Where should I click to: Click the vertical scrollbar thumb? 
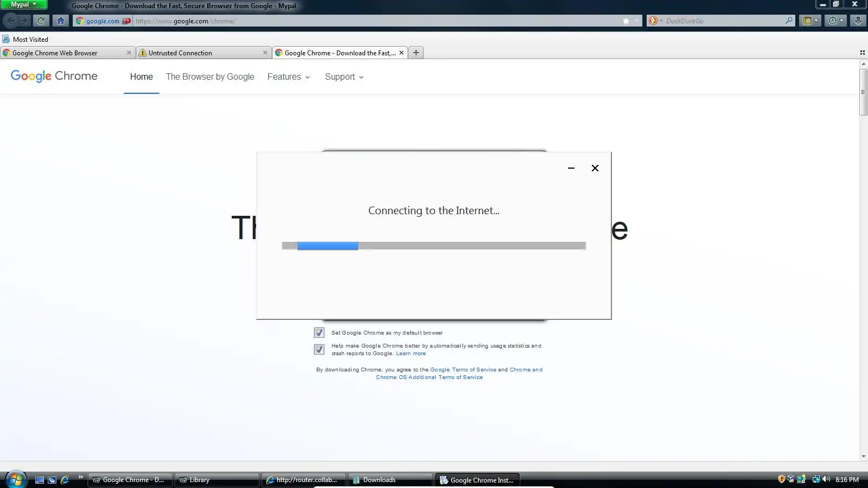864,92
